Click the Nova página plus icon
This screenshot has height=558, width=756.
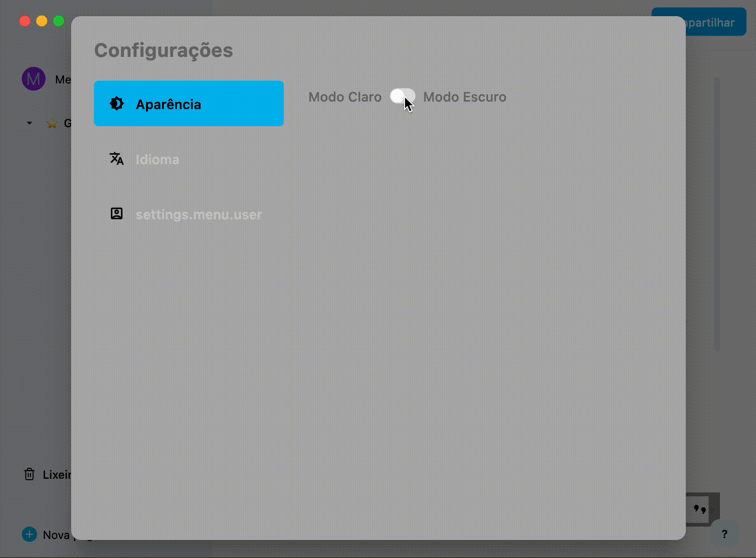[x=29, y=534]
